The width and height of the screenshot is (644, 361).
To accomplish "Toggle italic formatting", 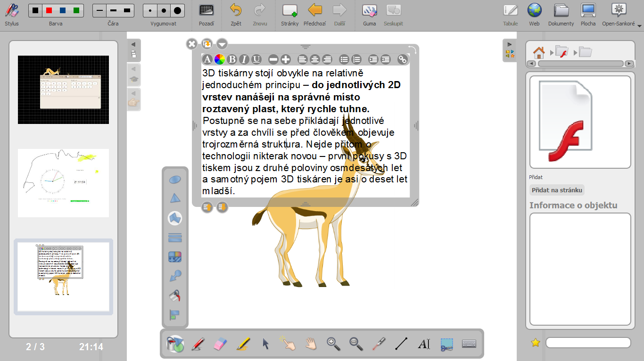I will tap(244, 59).
